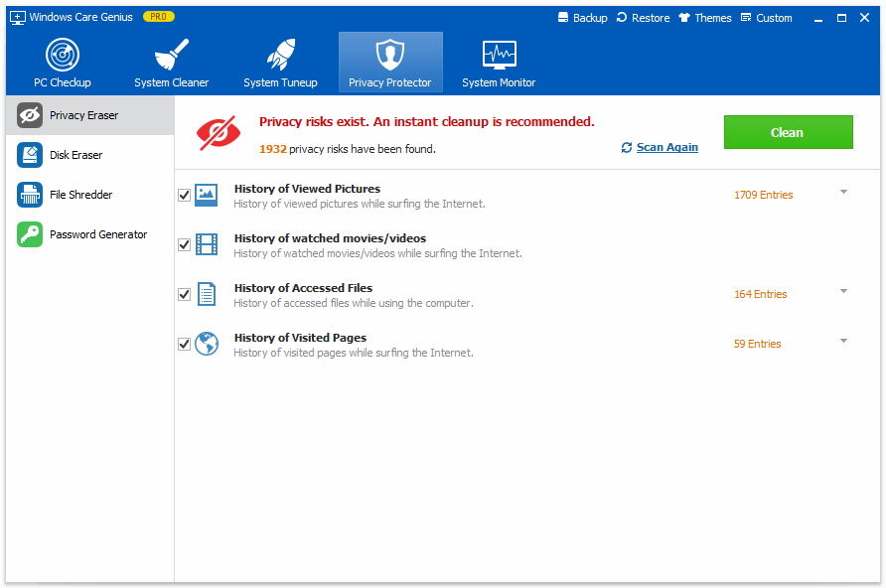This screenshot has width=886, height=588.
Task: Uncheck History of Accessed Files checkbox
Action: 184,294
